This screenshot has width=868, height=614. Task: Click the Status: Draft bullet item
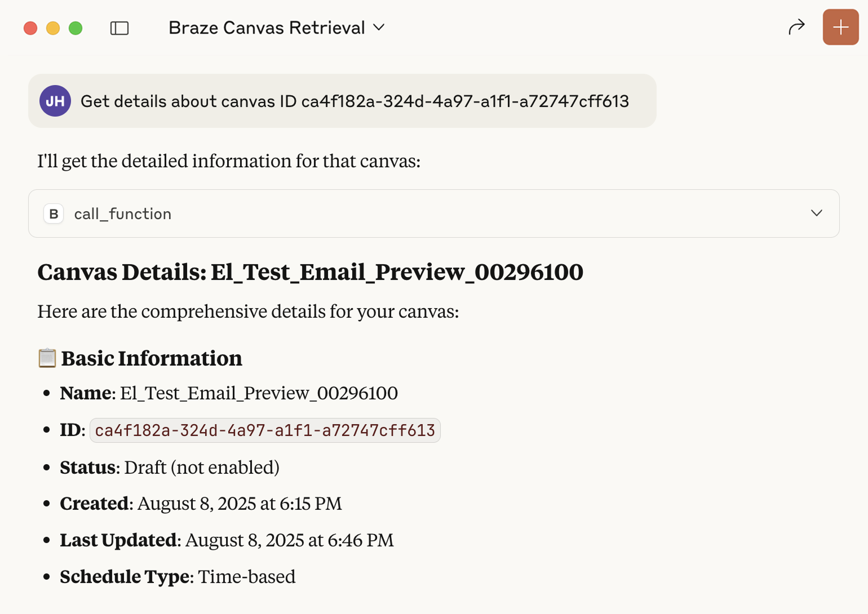(x=169, y=467)
